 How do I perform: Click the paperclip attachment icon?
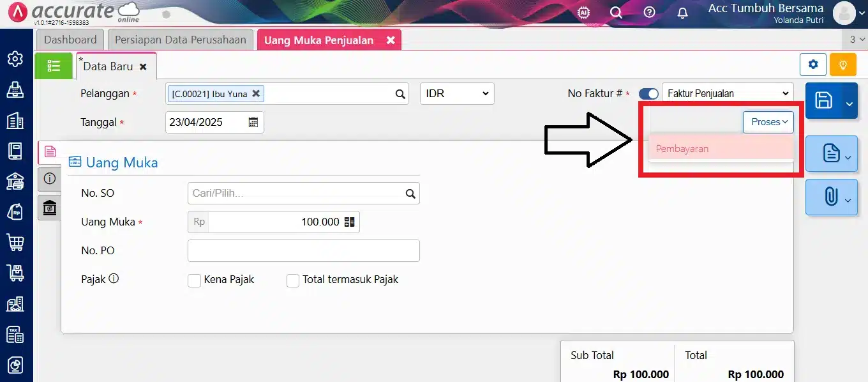point(830,197)
